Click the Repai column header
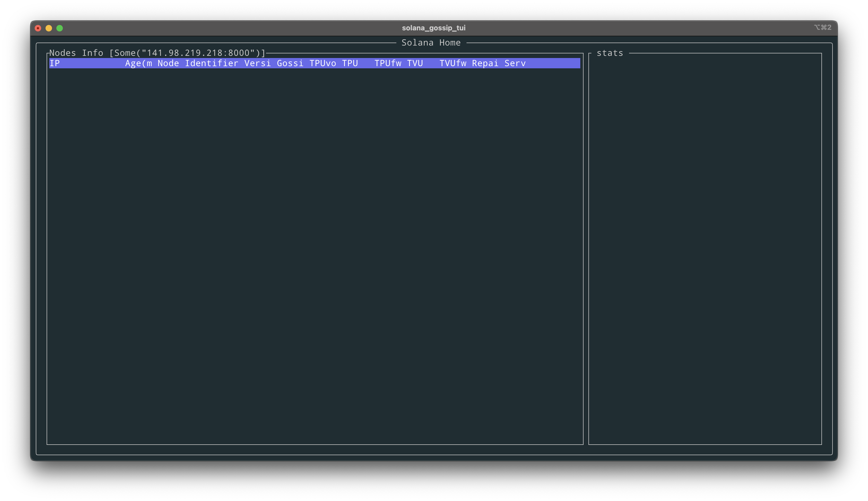 [485, 63]
